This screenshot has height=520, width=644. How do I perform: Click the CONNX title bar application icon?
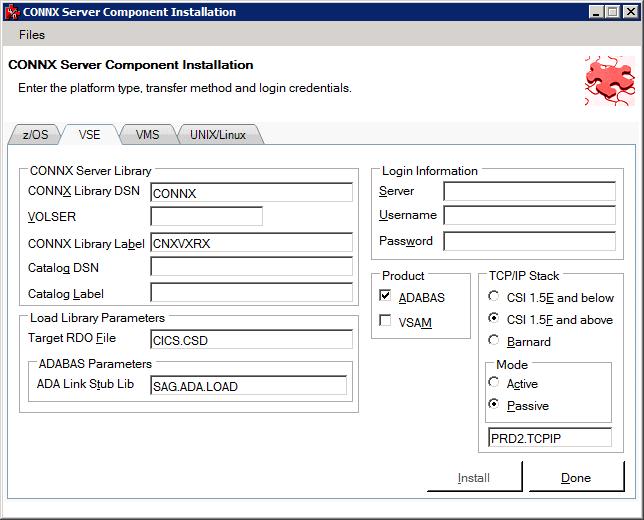(x=12, y=13)
